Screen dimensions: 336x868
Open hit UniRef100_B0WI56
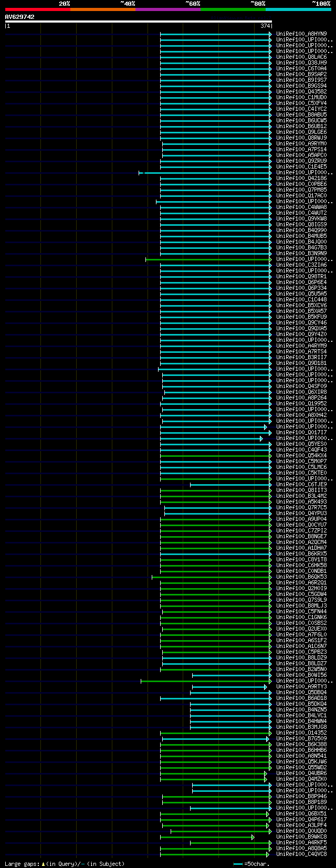[301, 675]
